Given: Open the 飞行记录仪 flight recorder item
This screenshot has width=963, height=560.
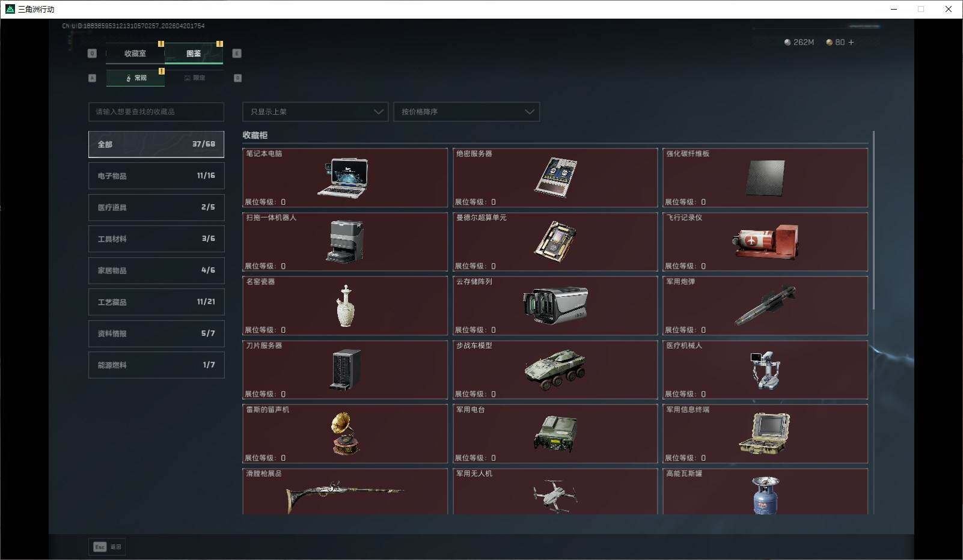Looking at the screenshot, I should point(765,242).
